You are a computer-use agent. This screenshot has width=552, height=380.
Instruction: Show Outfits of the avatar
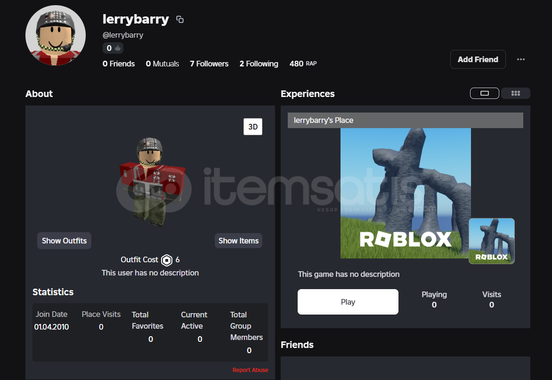coord(64,241)
